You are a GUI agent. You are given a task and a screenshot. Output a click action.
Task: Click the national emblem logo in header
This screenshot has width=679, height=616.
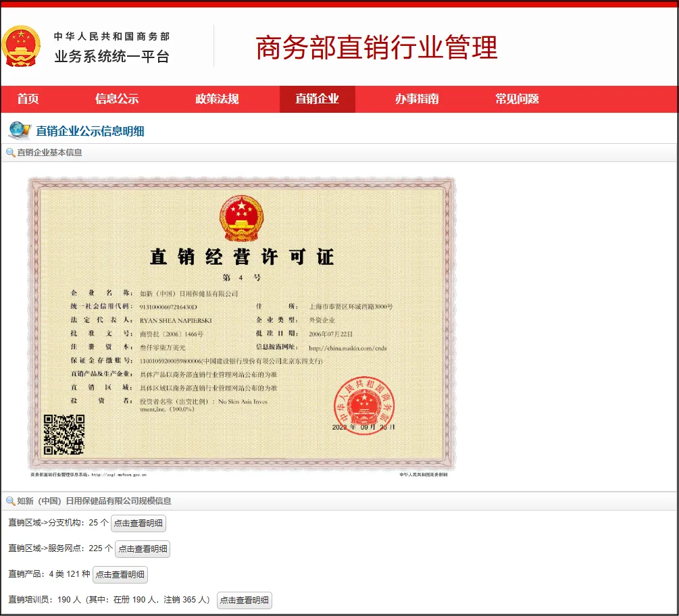(21, 47)
